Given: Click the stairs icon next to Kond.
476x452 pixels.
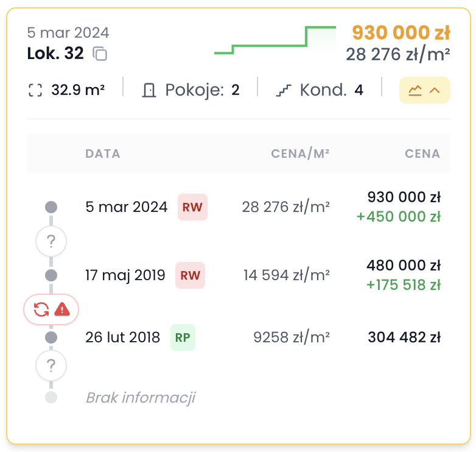Looking at the screenshot, I should click(x=283, y=91).
